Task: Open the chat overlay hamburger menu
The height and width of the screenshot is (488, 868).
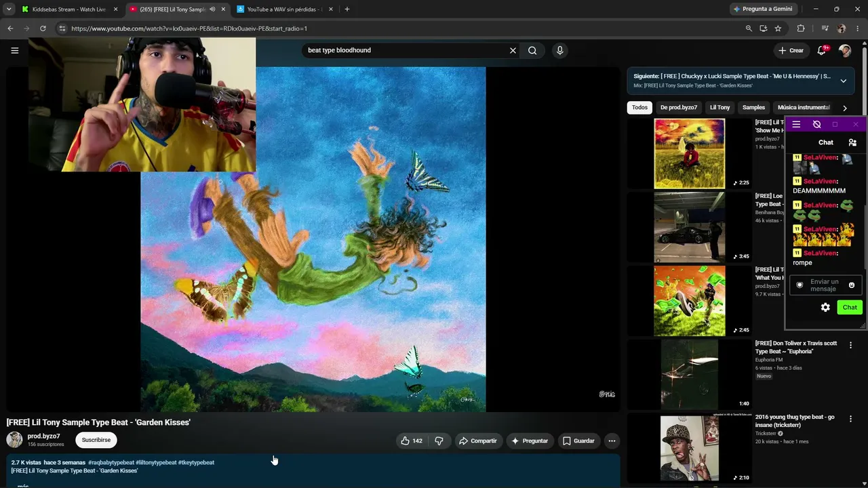Action: point(796,125)
